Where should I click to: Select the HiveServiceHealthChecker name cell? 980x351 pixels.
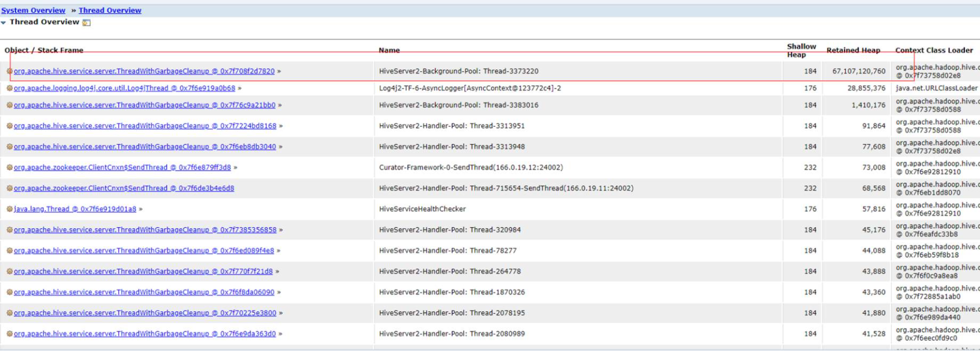tap(422, 209)
